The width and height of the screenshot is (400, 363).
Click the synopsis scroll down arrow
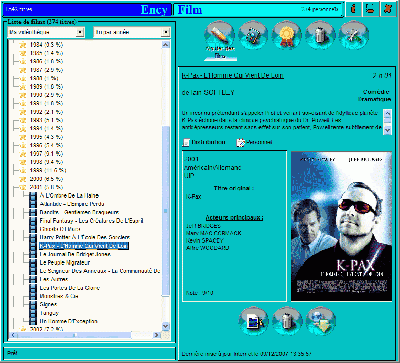tap(387, 130)
